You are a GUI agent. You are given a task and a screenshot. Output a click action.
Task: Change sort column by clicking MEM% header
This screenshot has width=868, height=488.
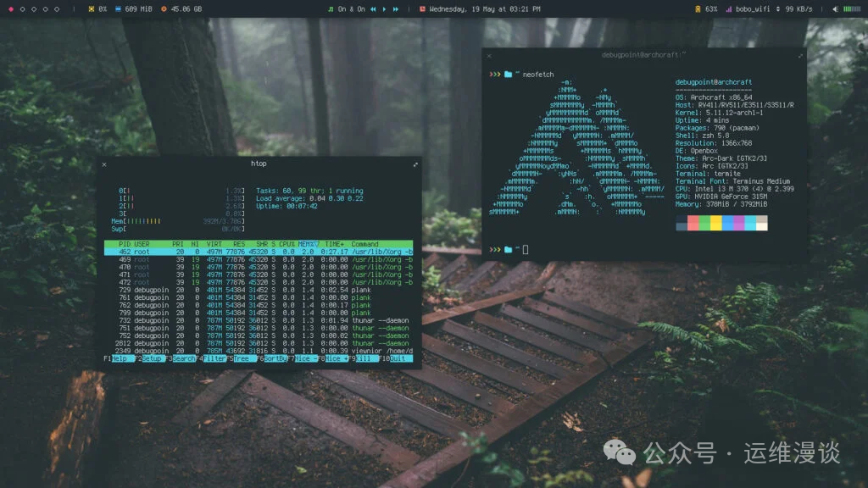[308, 243]
